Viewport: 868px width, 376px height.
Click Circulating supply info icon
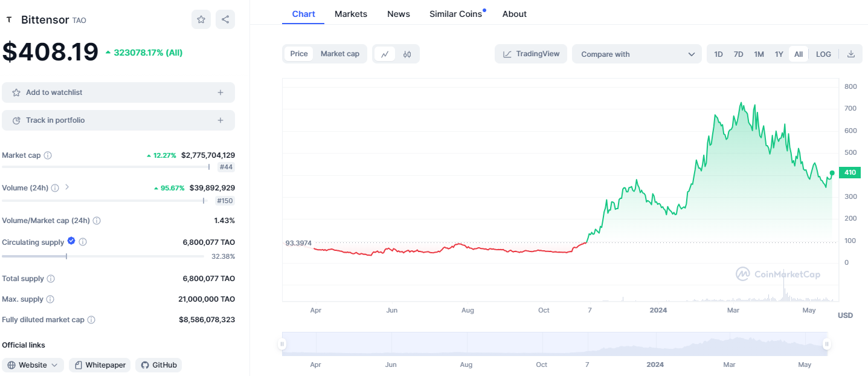[x=83, y=242]
